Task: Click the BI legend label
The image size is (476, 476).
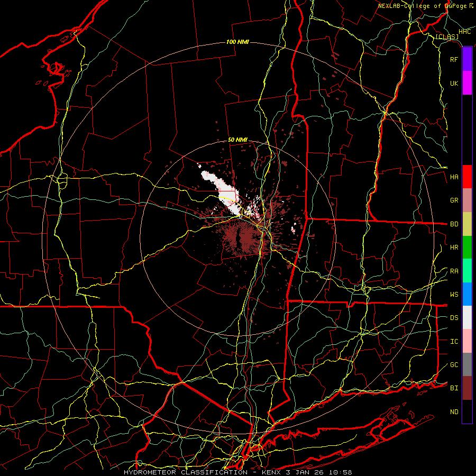Action: [x=454, y=388]
